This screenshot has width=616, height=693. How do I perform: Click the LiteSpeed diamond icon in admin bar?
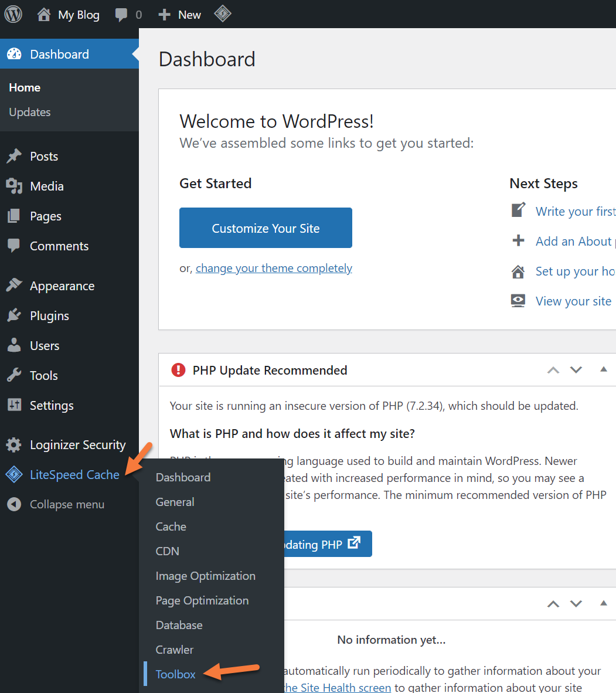[223, 14]
